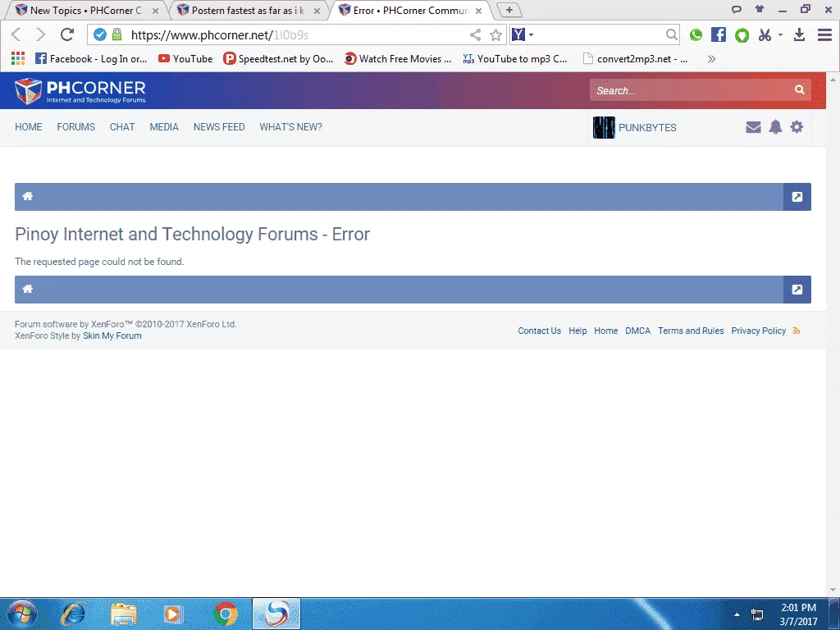Click the bottom breadcrumb home icon
Image resolution: width=840 pixels, height=630 pixels.
point(28,289)
